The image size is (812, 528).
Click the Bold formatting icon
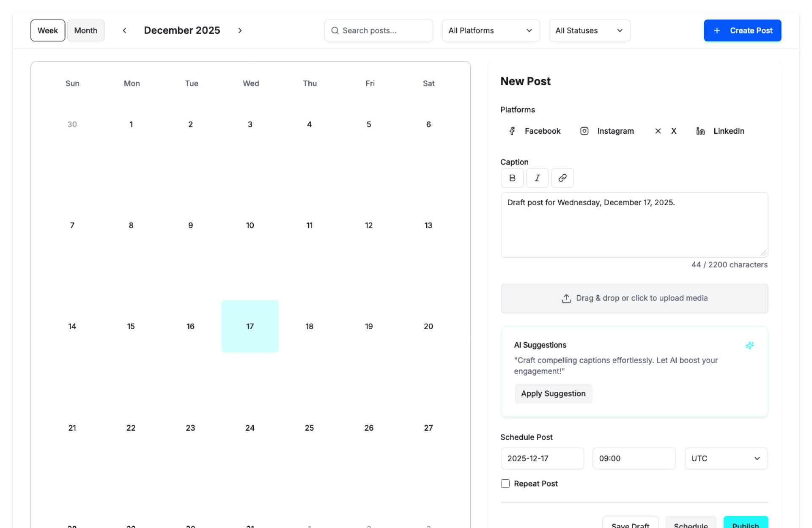pyautogui.click(x=512, y=178)
